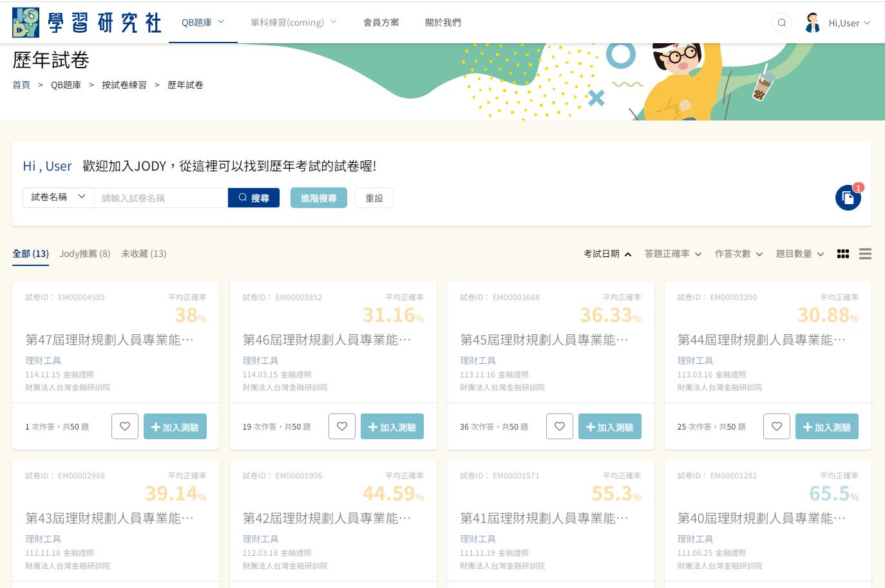Open the floating copy icon with notification badge
The image size is (885, 588).
click(848, 198)
